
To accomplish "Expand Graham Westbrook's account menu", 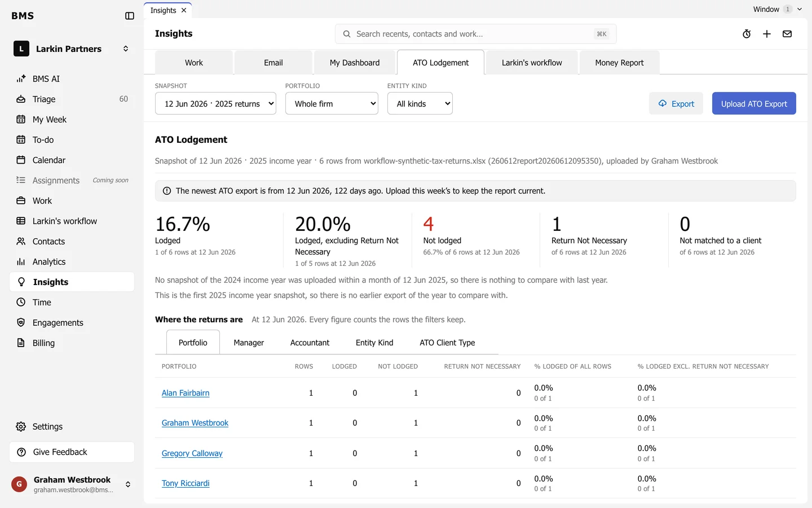I will [72, 484].
